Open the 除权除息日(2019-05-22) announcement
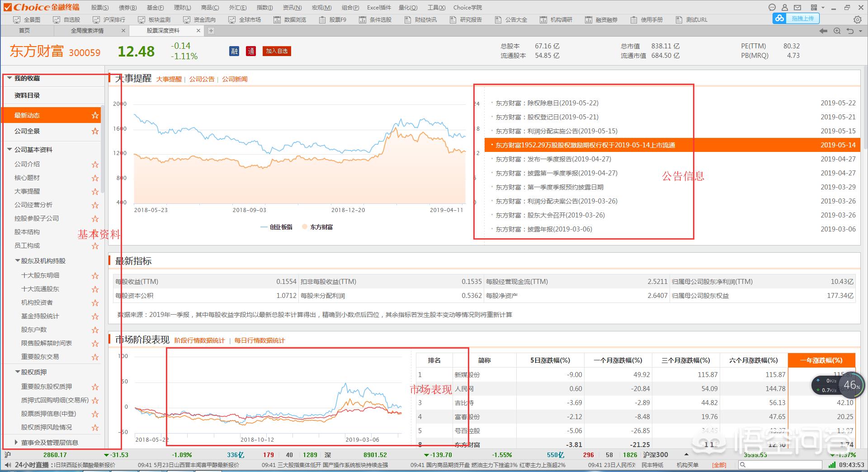 [x=547, y=103]
